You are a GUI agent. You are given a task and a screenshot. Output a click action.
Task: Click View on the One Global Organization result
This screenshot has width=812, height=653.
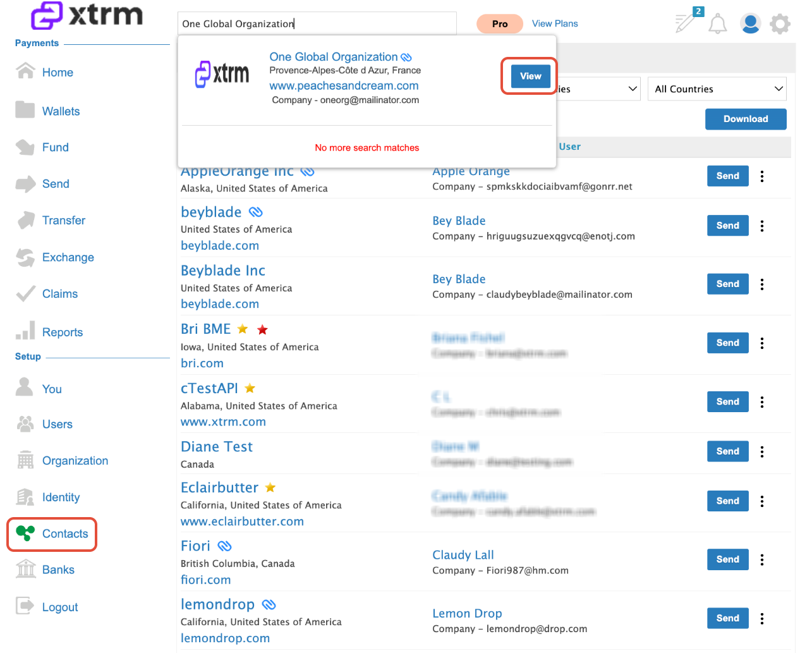coord(530,76)
